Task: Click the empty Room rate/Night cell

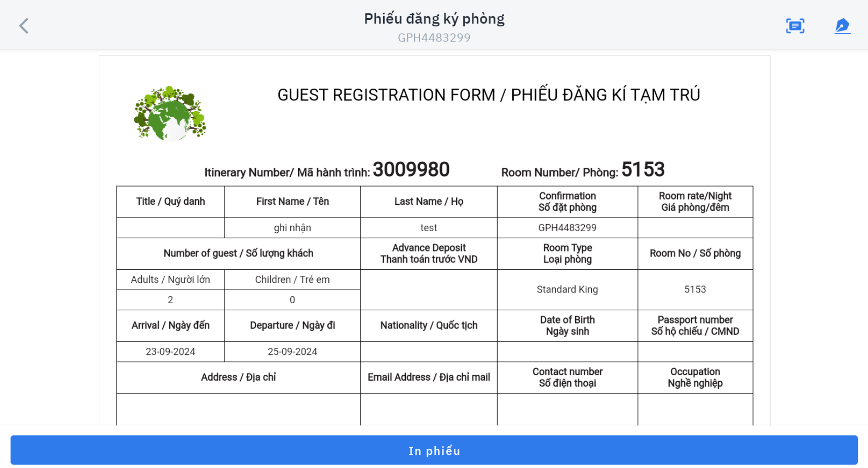Action: tap(695, 228)
